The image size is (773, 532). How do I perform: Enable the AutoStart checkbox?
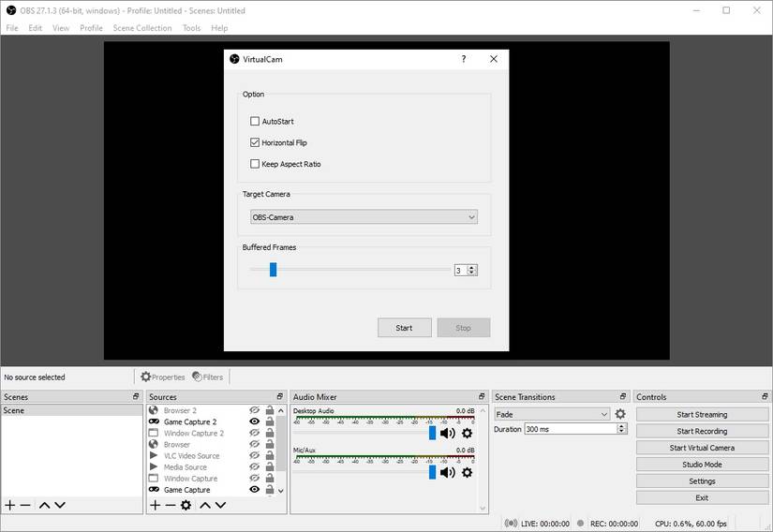(255, 121)
